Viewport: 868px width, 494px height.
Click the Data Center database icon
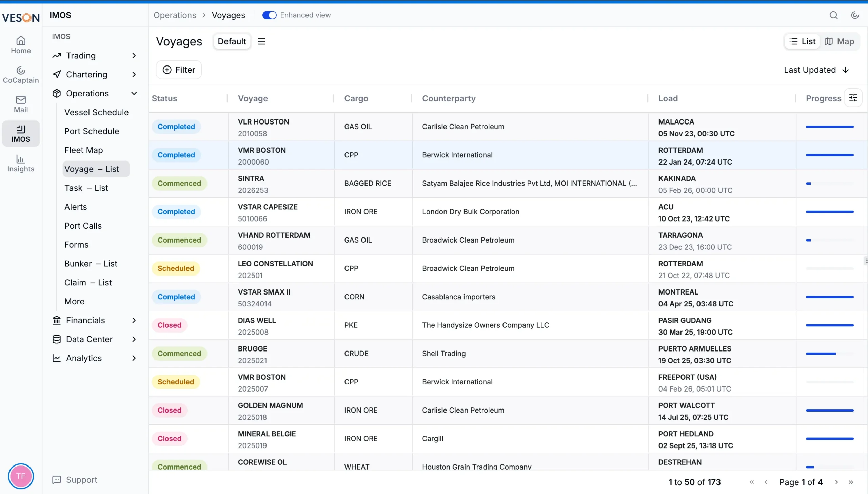click(x=57, y=339)
